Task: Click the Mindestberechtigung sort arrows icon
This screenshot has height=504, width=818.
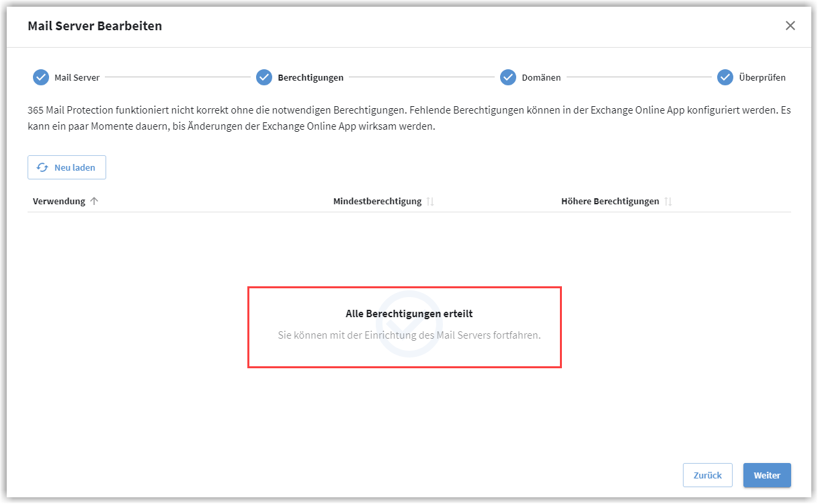Action: 430,201
